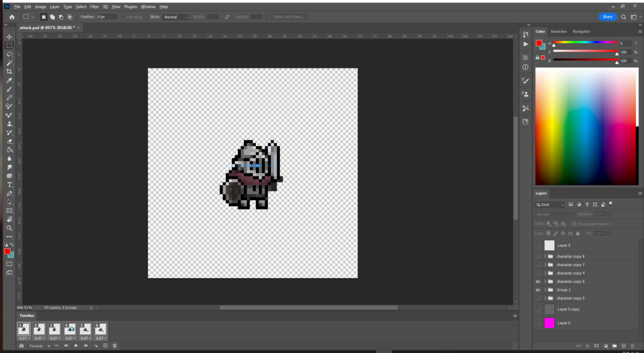Viewport: 644px width, 353px height.
Task: Expand the character copy 5 group
Action: (545, 298)
